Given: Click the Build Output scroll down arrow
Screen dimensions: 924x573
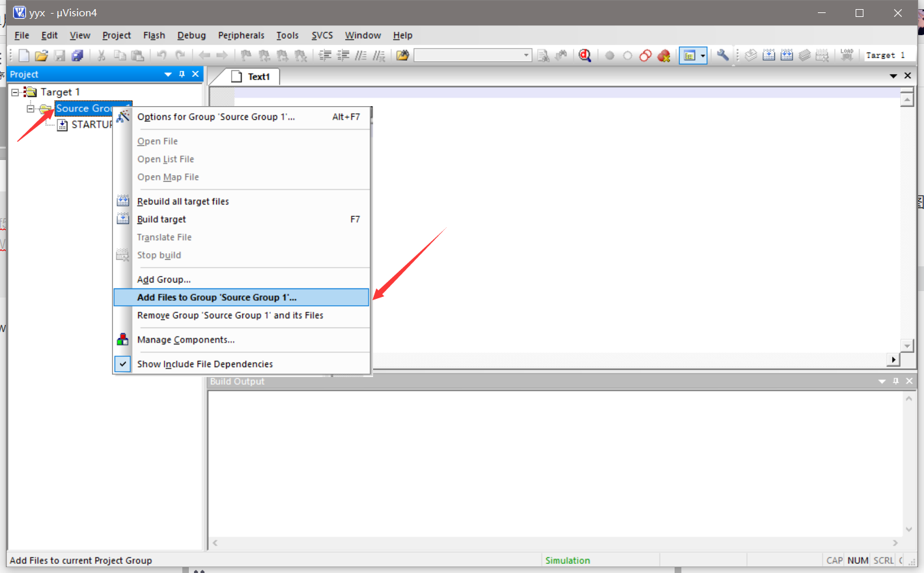Looking at the screenshot, I should [908, 529].
